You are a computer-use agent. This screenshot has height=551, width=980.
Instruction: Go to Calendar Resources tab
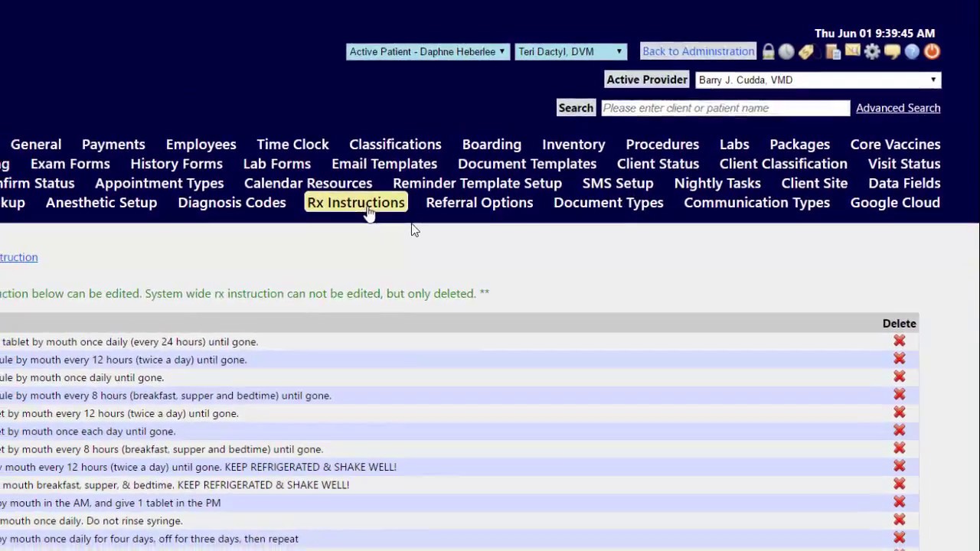[308, 184]
